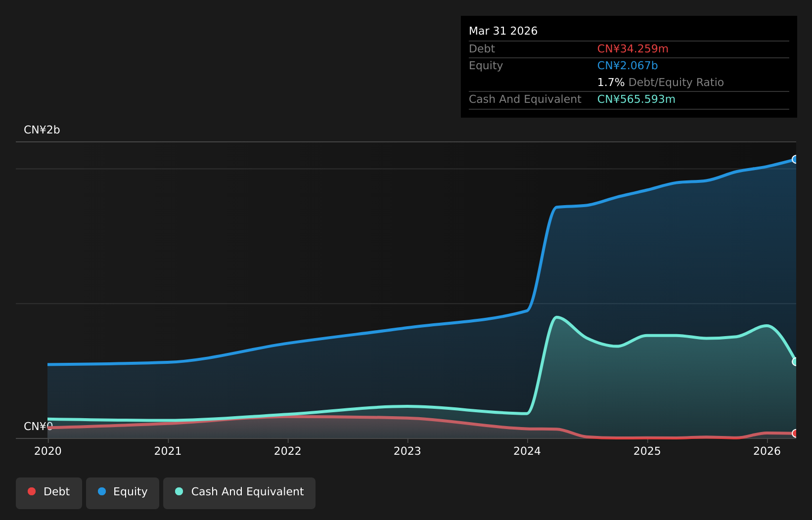This screenshot has height=520, width=812.
Task: Click the 2020 x-axis label
Action: tap(48, 451)
